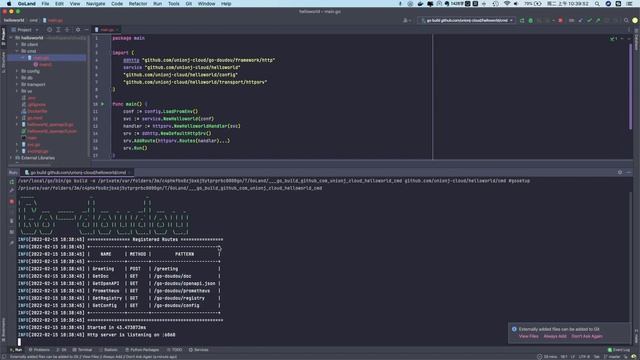Expand the config folder
The image size is (640, 360).
point(18,71)
